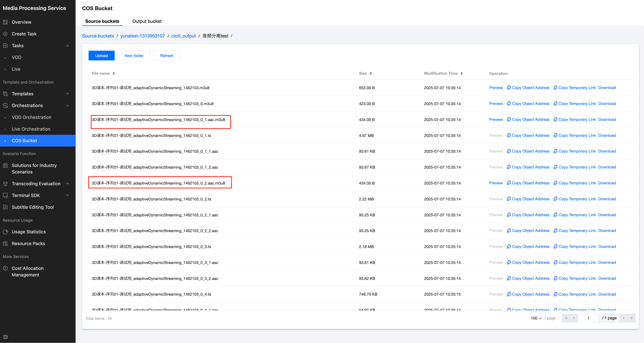Copy Temporary Link icon for 0_2.ts row
The image size is (644, 343).
click(556, 199)
